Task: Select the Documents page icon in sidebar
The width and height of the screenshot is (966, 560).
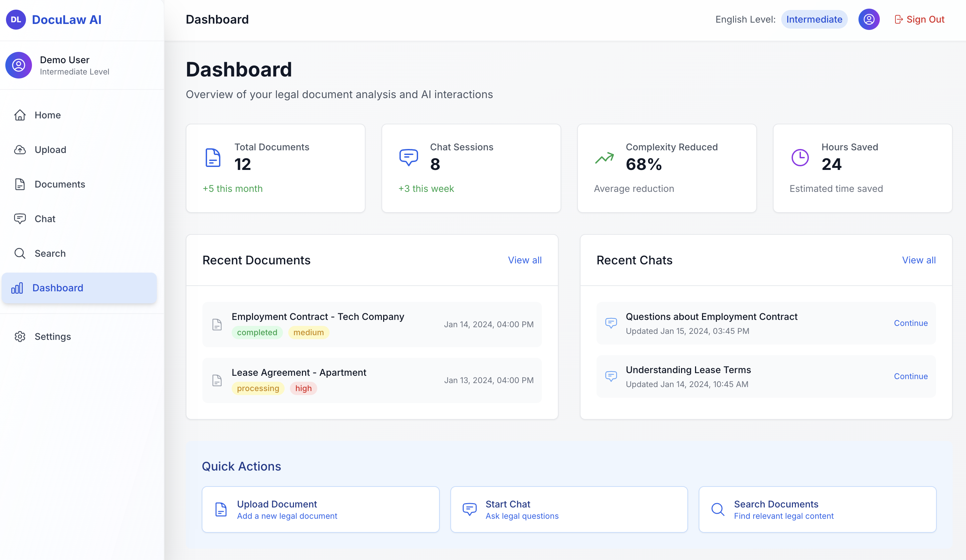Action: [x=20, y=184]
